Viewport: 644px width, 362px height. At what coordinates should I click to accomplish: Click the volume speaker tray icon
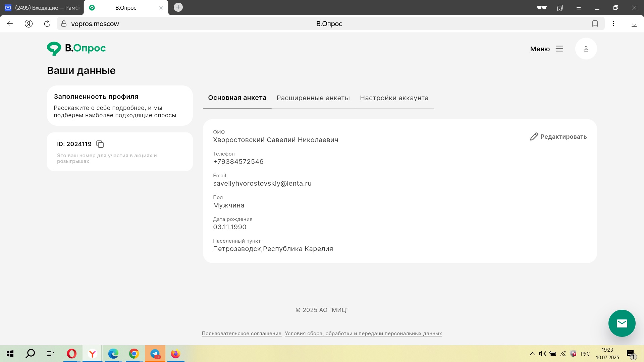542,354
